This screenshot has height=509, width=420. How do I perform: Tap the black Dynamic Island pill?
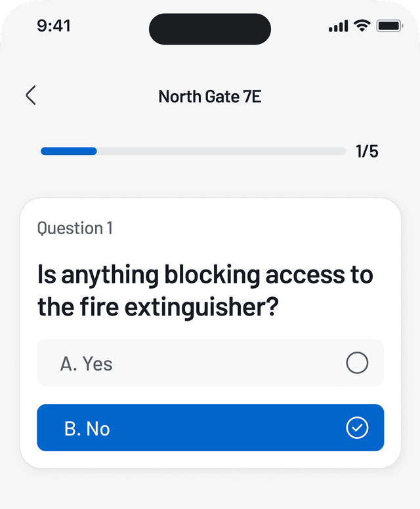click(x=210, y=29)
